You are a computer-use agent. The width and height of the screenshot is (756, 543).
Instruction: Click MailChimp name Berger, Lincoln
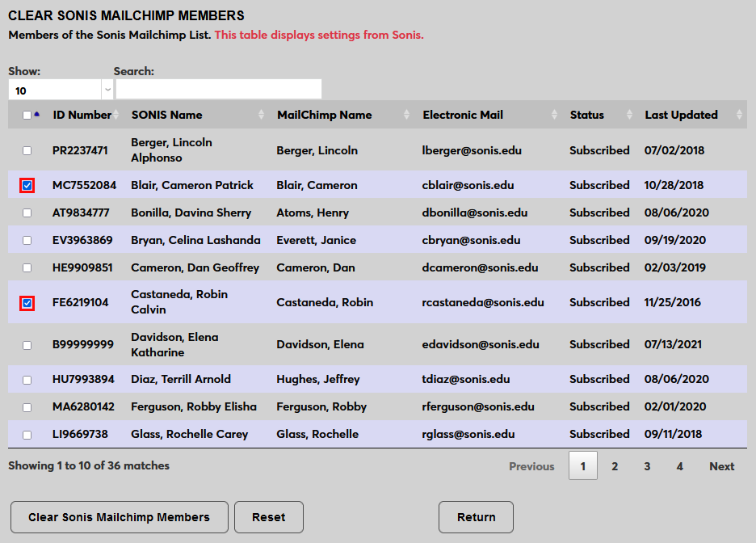tap(317, 150)
